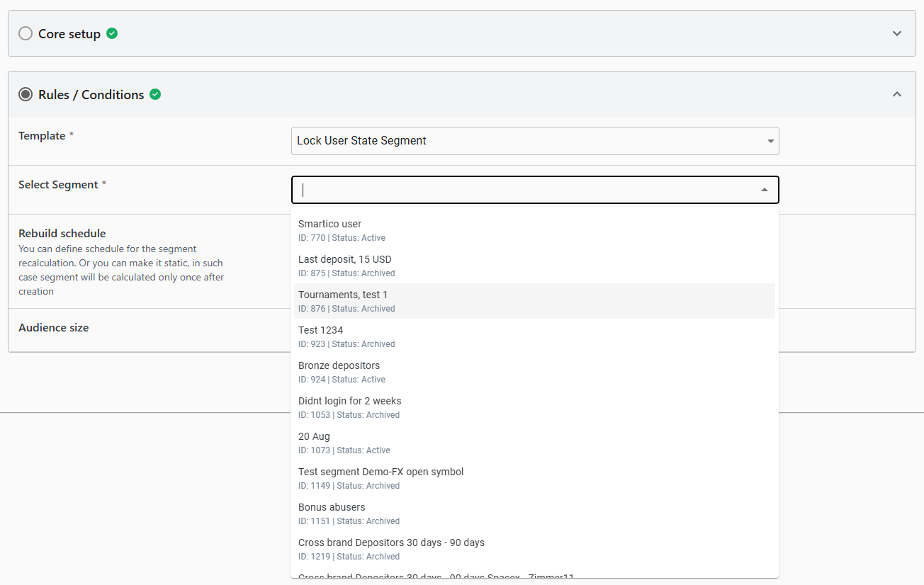Expand the Core setup section chevron
Screen dimensions: 924x585
point(897,33)
